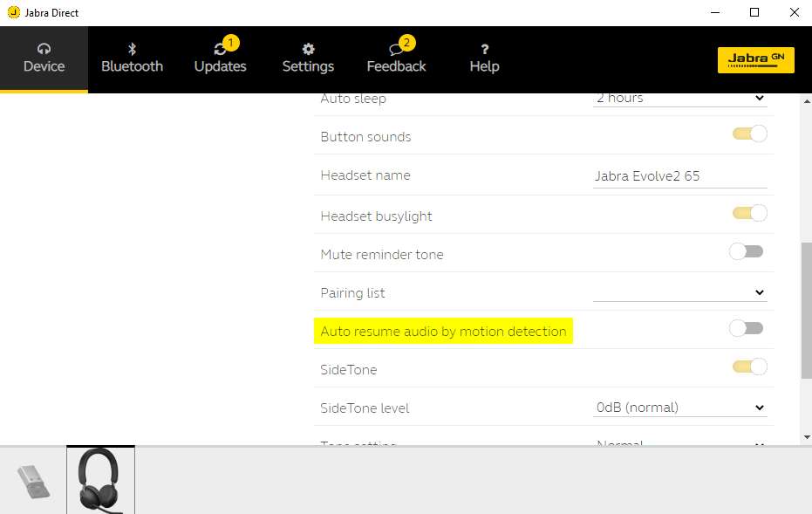The image size is (812, 514).
Task: Maximize the Jabra Direct window
Action: coord(754,12)
